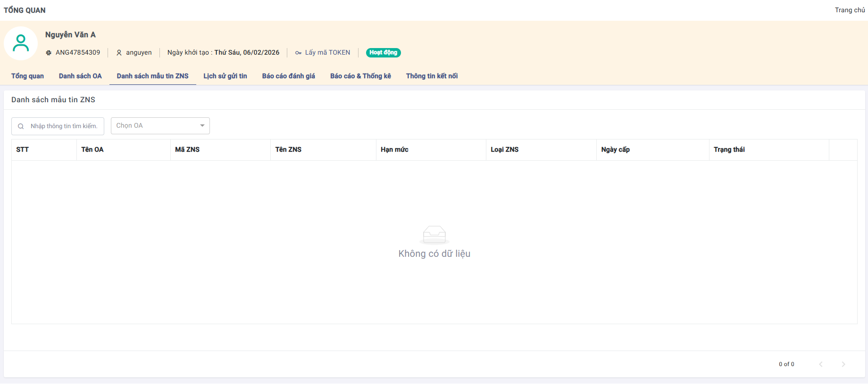Click the Trạng thái column header
This screenshot has height=384, width=868.
tap(729, 149)
